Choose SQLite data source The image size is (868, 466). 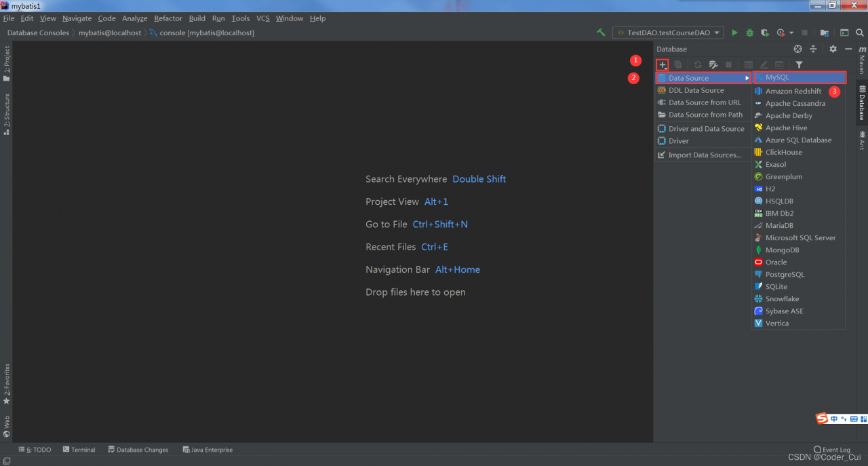tap(799, 286)
